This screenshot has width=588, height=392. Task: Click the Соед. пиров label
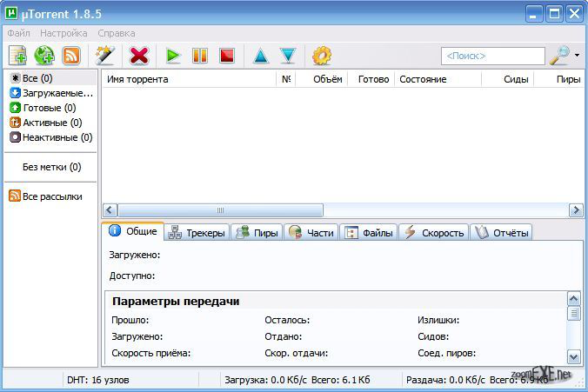pos(446,353)
